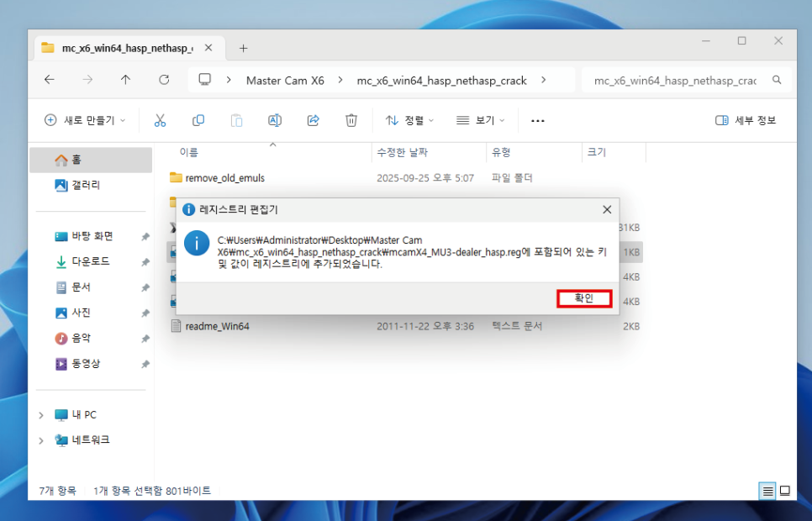Select 홈 in the navigation pane
This screenshot has width=812, height=521.
tap(91, 160)
